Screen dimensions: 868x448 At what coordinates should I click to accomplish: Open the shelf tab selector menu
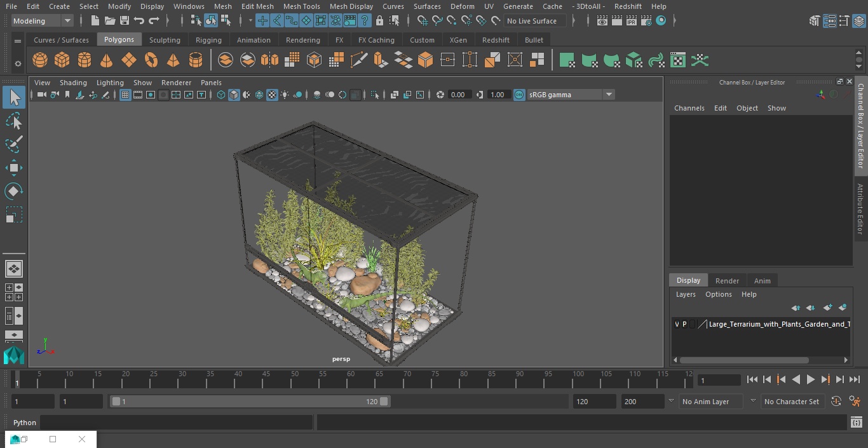(18, 41)
